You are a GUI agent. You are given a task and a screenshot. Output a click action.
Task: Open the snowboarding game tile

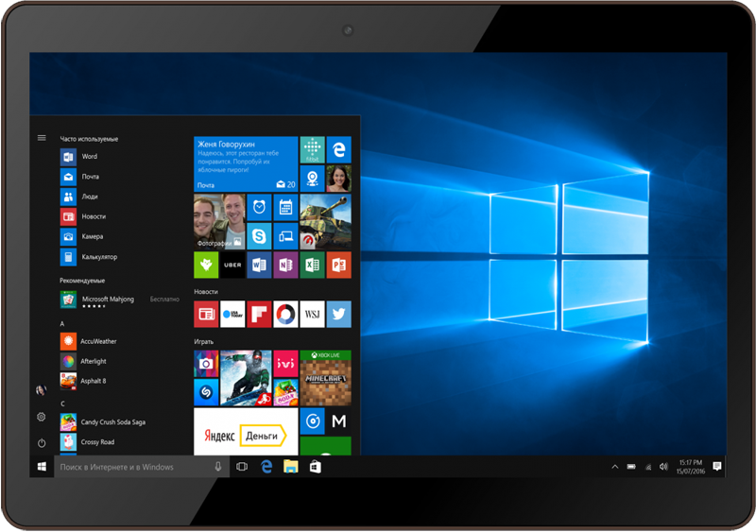coord(246,378)
